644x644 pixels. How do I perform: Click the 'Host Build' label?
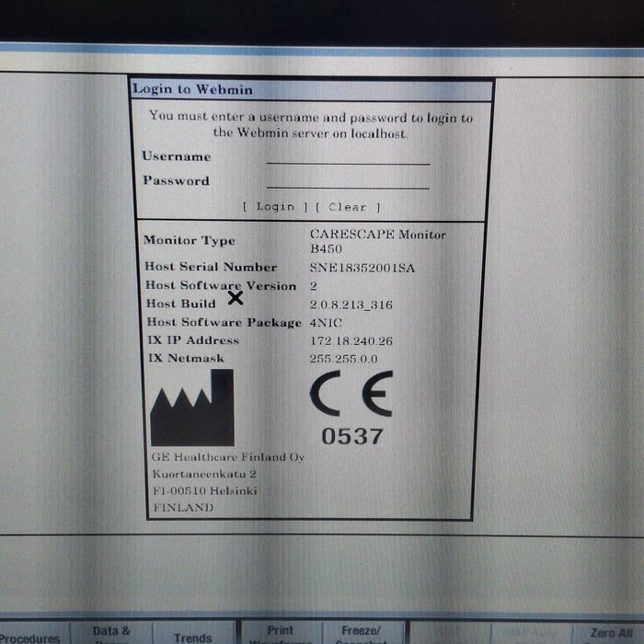coord(181,304)
